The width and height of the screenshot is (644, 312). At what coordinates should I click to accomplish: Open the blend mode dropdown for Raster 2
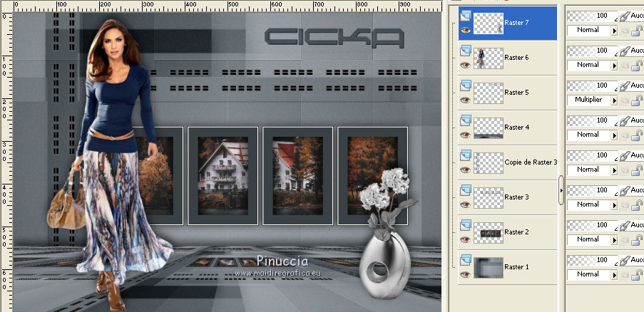pos(592,239)
